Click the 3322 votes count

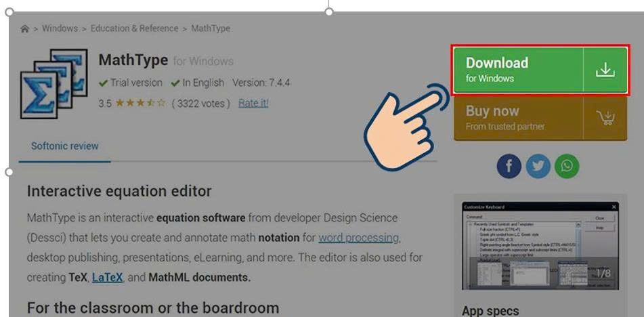(x=200, y=104)
